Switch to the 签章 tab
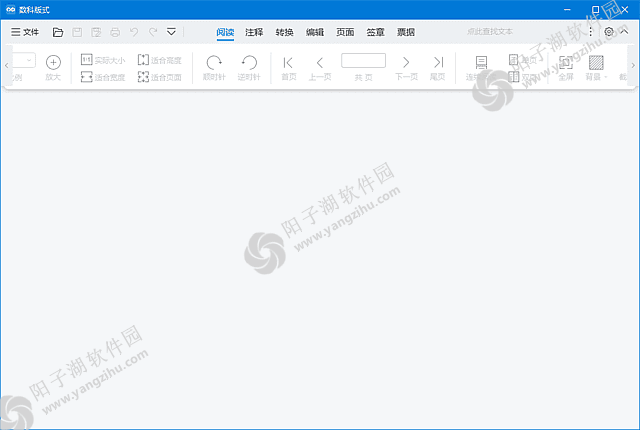 pyautogui.click(x=376, y=32)
